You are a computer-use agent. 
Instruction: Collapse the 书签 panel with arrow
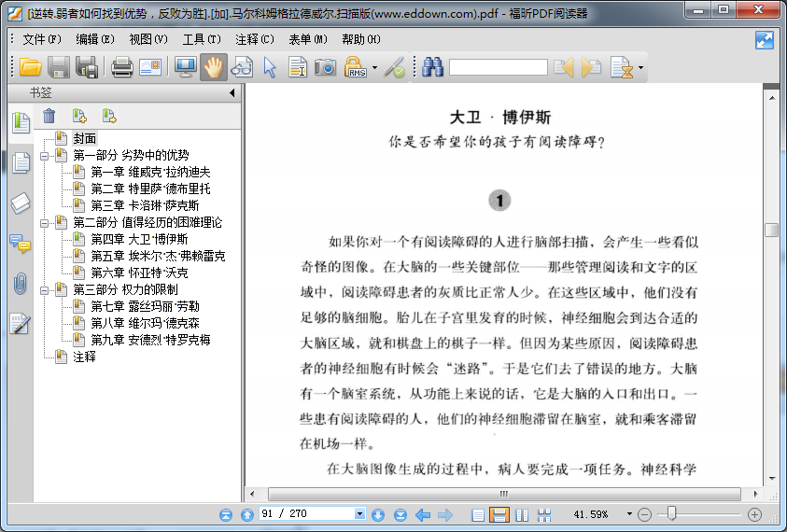point(232,92)
